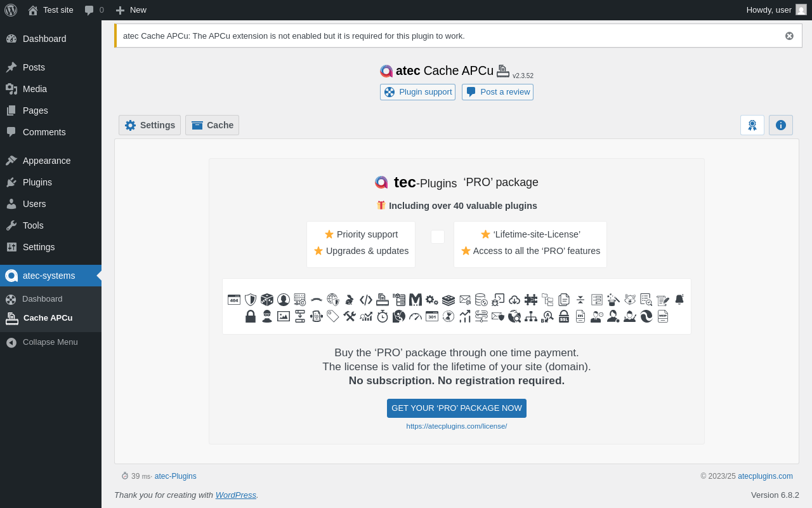812x508 pixels.
Task: Click the fox face plugin icon
Action: pos(630,300)
